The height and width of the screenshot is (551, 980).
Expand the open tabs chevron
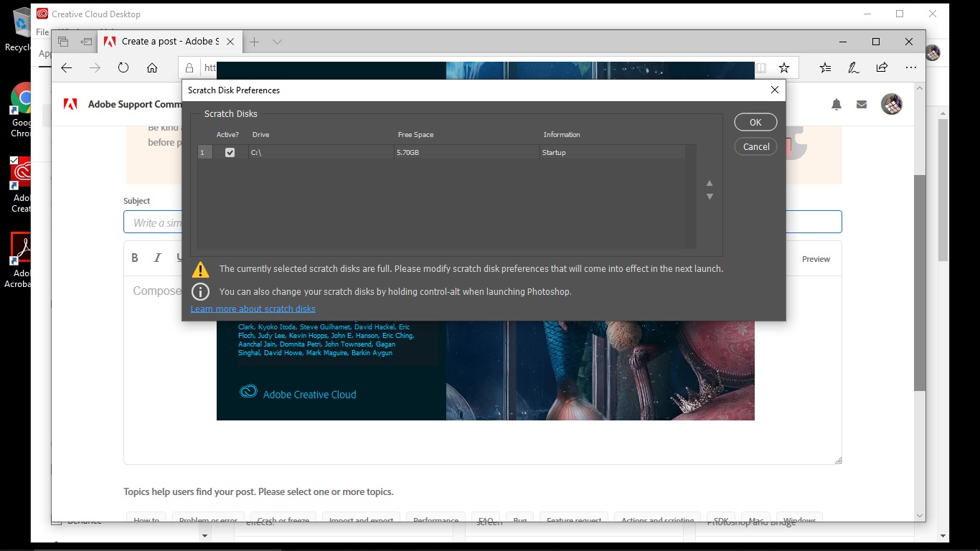tap(276, 42)
